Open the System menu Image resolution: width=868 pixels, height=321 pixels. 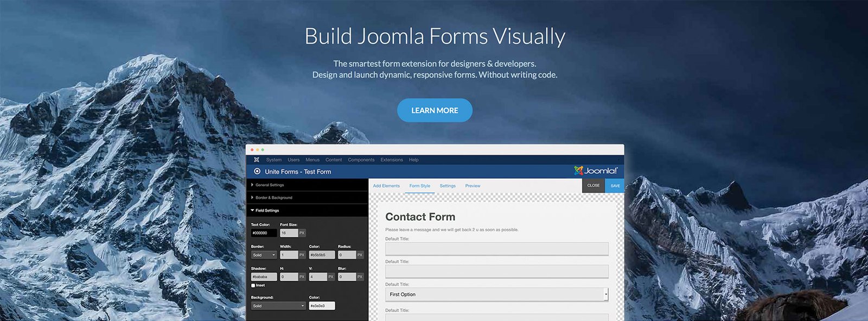[x=274, y=160]
